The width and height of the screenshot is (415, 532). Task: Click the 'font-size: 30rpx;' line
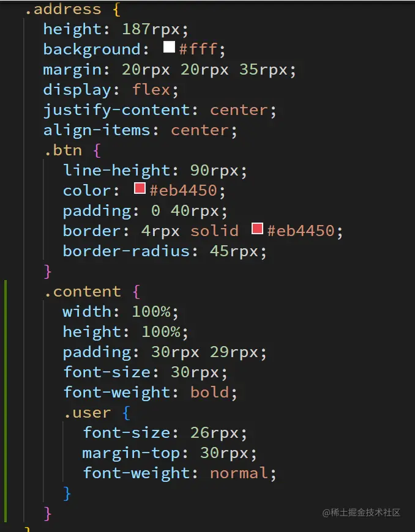(145, 372)
